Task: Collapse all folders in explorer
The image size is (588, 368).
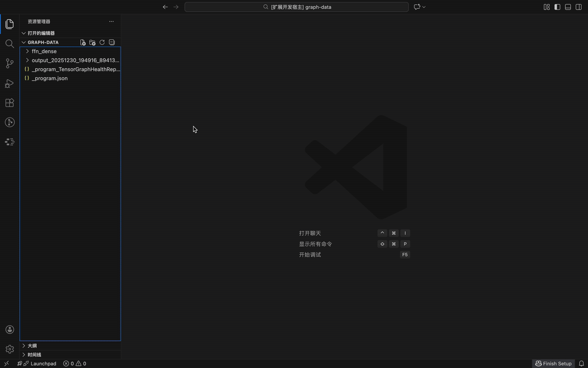Action: point(112,42)
